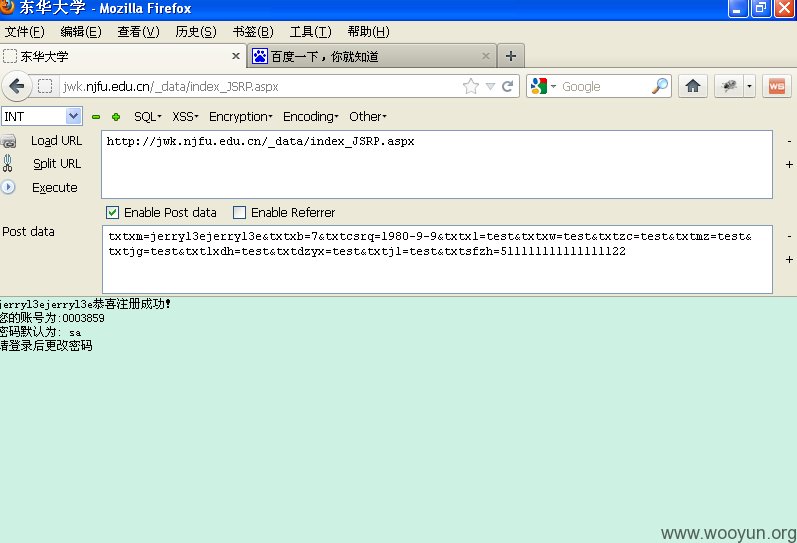The height and width of the screenshot is (543, 797).
Task: Click the text 您的账号为:0003859
Action: 52,318
